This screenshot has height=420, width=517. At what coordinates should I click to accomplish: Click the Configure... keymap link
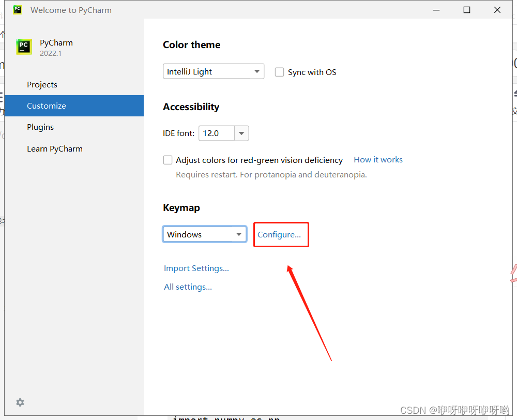[279, 235]
